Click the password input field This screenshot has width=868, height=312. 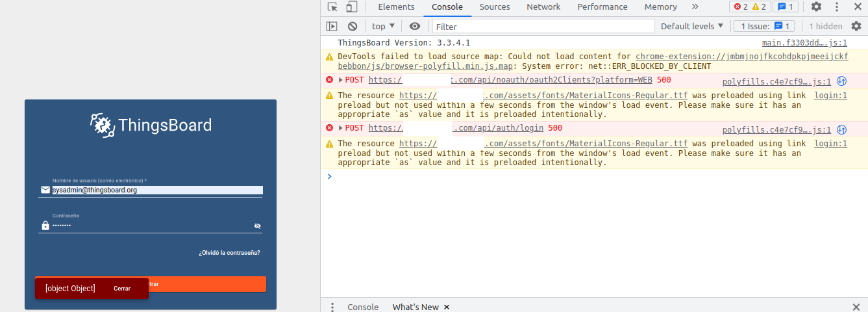click(x=151, y=226)
